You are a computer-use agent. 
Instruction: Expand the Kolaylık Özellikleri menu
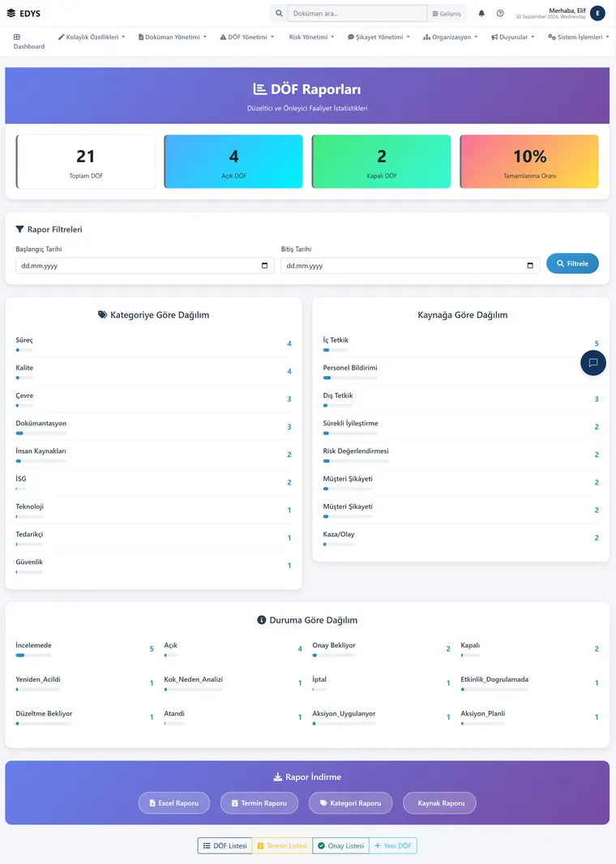[92, 37]
